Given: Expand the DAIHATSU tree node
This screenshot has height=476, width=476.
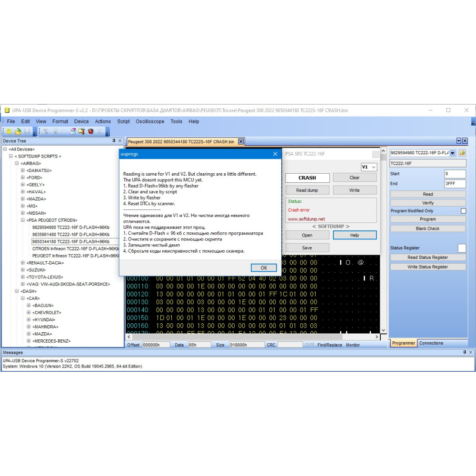Looking at the screenshot, I should click(23, 170).
